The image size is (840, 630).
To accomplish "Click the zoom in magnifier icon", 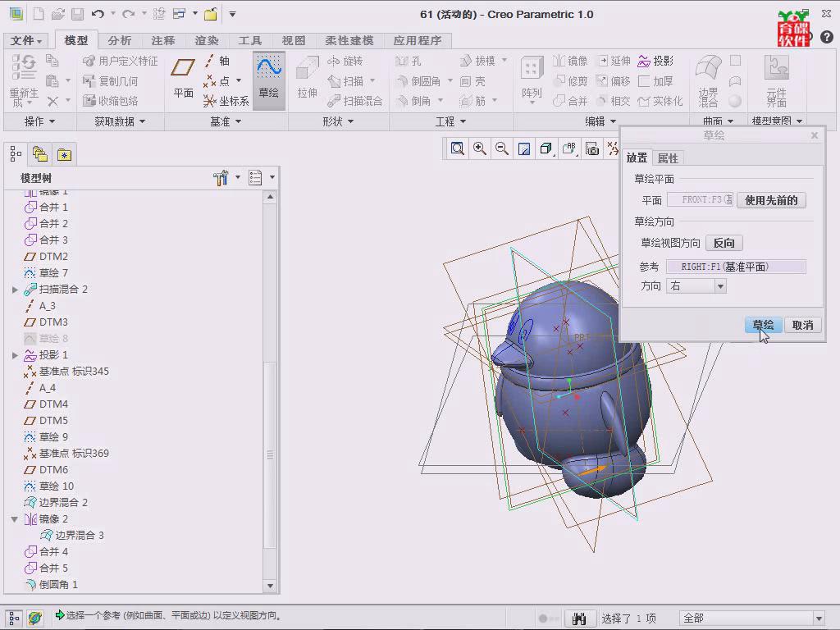I will tap(479, 149).
